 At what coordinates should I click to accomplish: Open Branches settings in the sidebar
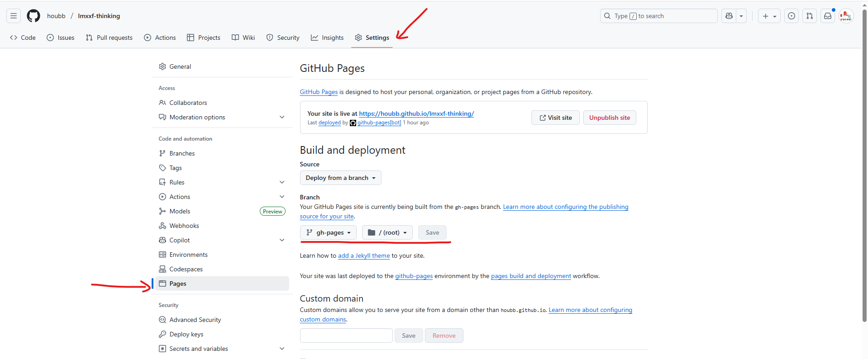pos(222,153)
